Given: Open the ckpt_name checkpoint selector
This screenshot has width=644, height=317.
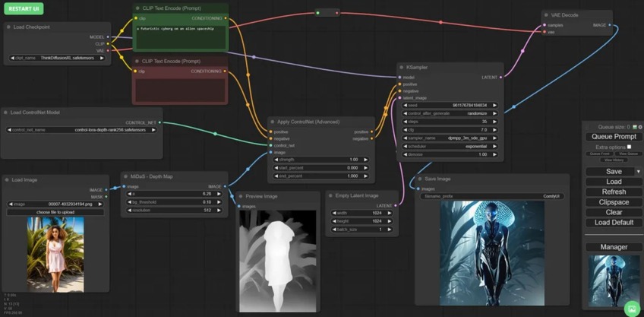Looking at the screenshot, I should 57,58.
